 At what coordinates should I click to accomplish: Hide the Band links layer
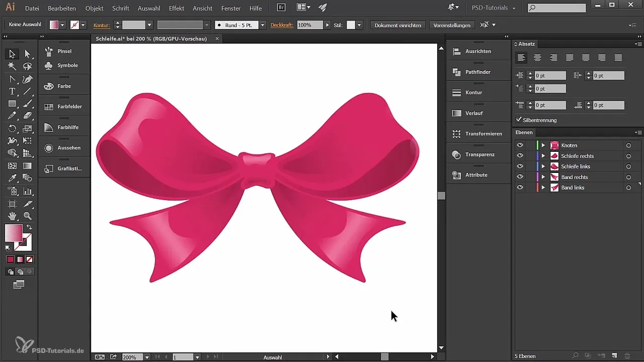(520, 188)
